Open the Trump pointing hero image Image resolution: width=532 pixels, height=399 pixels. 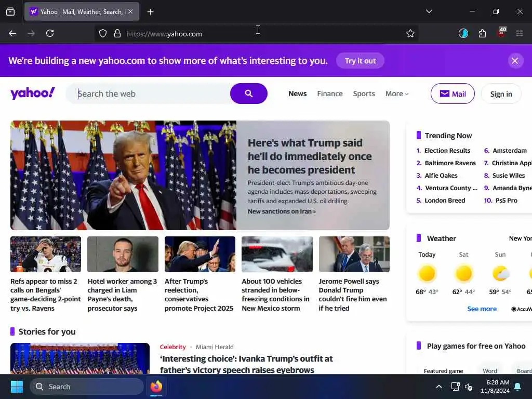pos(124,175)
